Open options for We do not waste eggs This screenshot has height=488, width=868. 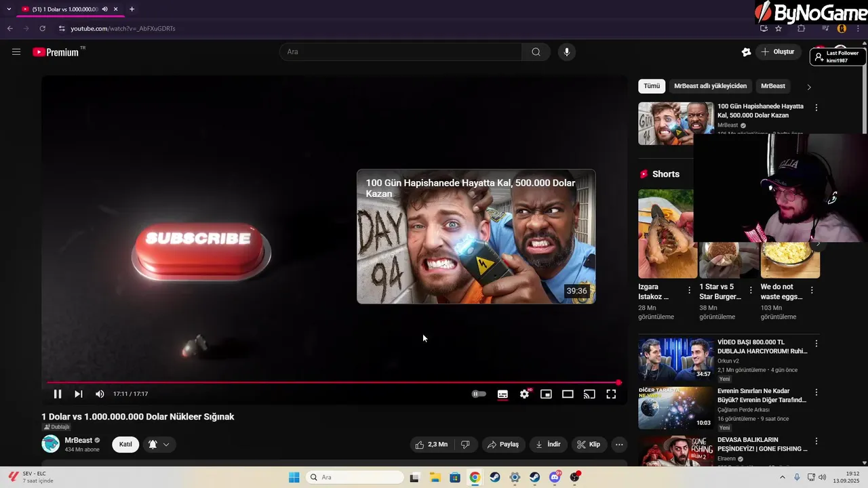812,290
